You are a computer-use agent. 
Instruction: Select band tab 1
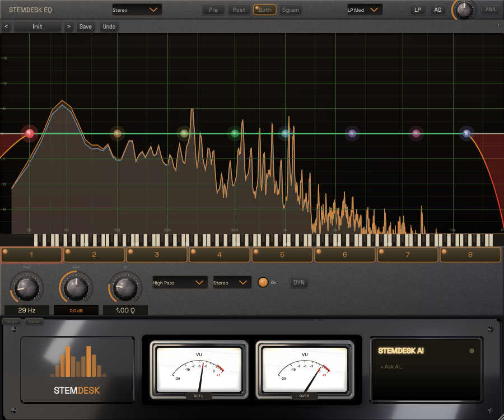[x=31, y=255]
